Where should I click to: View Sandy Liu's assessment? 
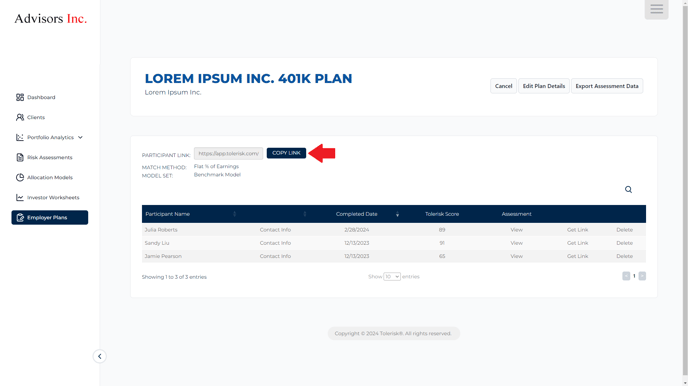coord(516,243)
